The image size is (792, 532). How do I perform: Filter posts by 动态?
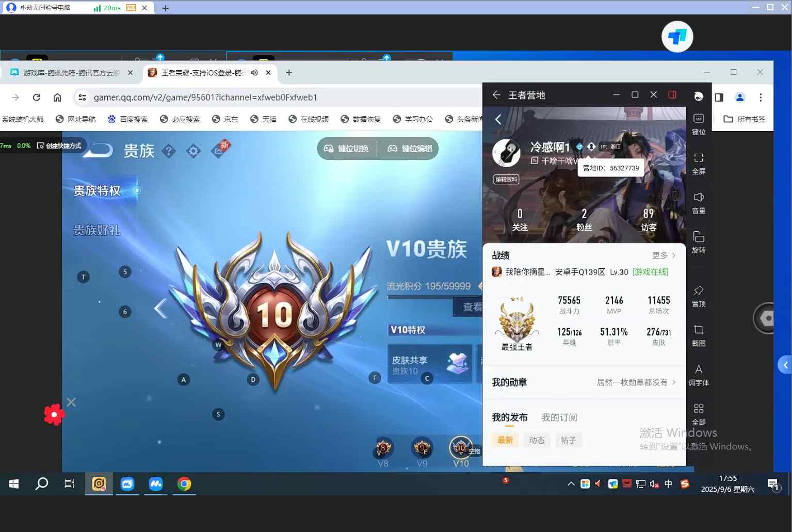[537, 440]
